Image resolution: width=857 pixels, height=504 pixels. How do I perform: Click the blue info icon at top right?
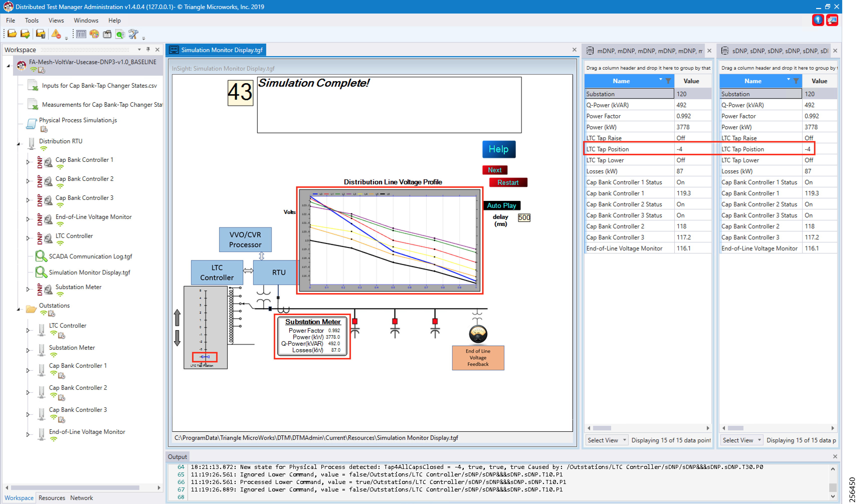tap(818, 20)
